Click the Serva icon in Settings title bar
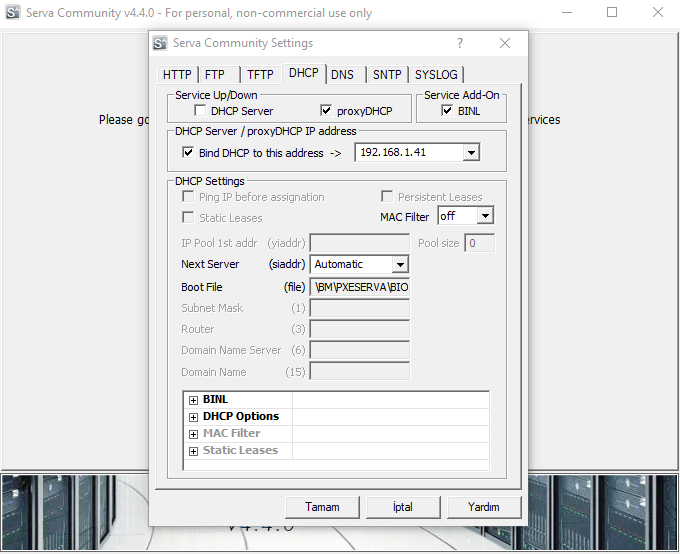This screenshot has height=554, width=680. coord(160,43)
